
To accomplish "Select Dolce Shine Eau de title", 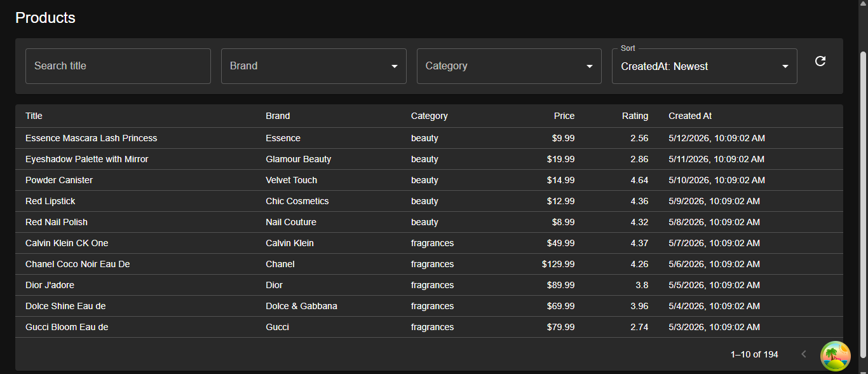I will (x=65, y=306).
